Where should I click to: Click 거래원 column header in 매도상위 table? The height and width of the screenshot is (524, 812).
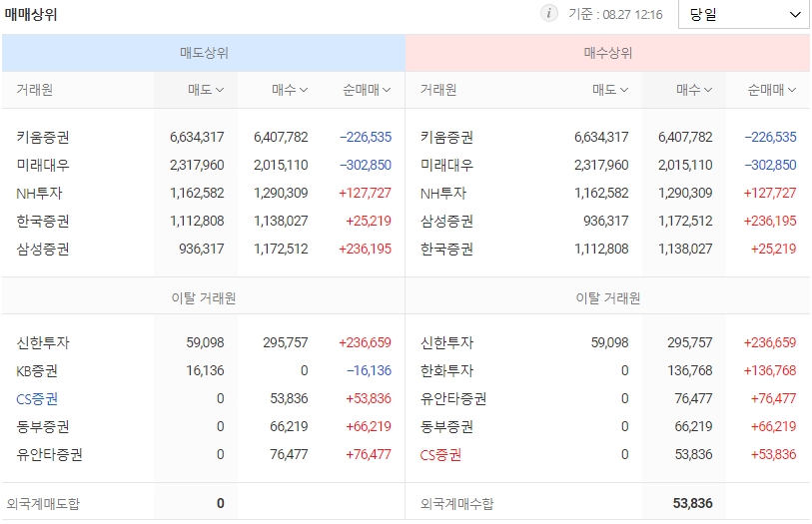point(34,90)
